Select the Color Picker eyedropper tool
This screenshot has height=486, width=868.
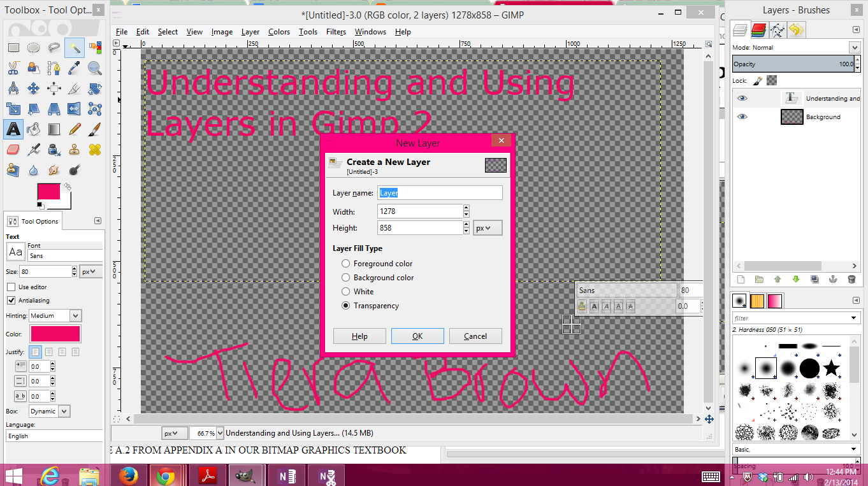click(x=75, y=68)
